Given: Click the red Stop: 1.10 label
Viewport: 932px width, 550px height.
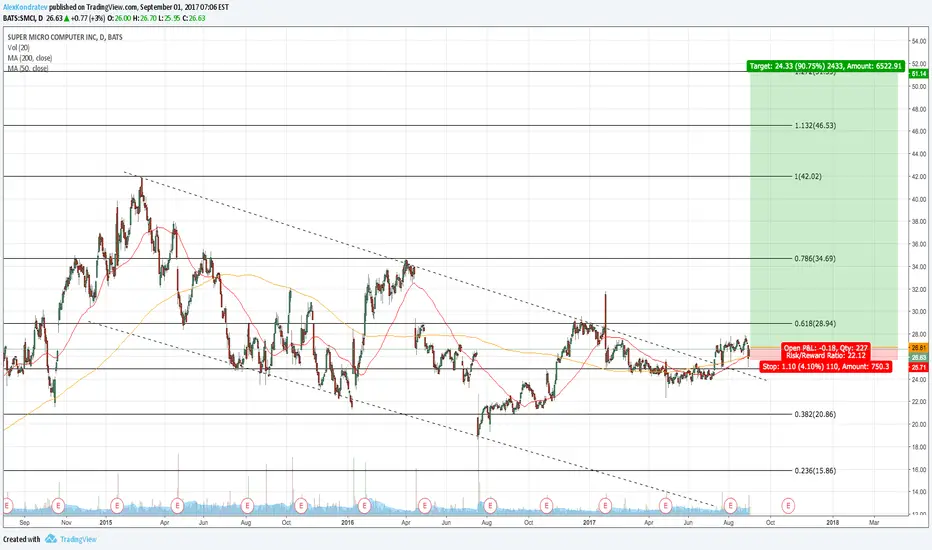Looking at the screenshot, I should (x=826, y=366).
